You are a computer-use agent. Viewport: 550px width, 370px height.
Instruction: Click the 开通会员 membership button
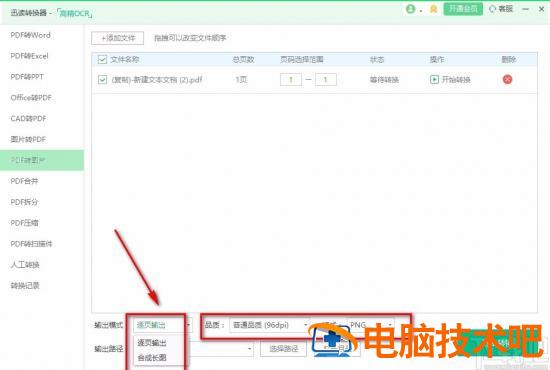(463, 9)
